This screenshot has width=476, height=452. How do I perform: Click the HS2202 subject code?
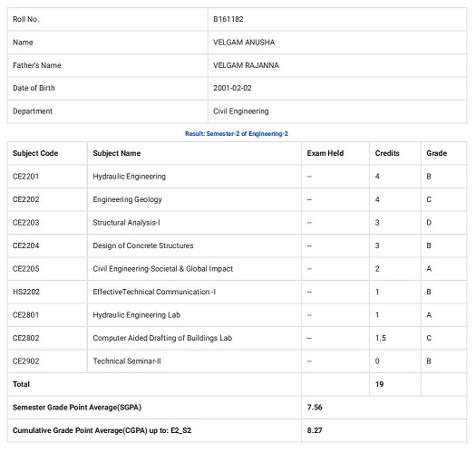click(26, 292)
